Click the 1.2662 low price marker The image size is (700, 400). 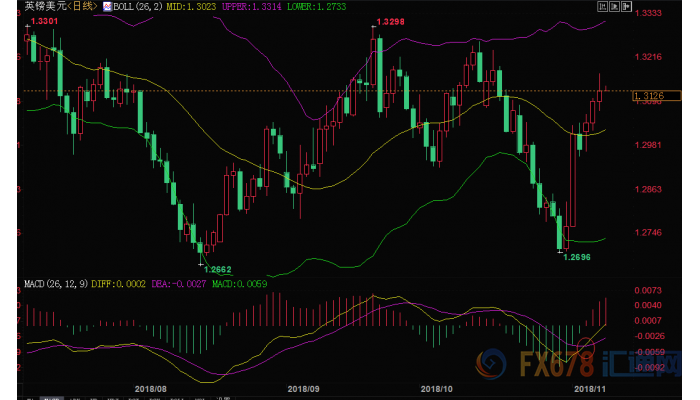[x=217, y=268]
